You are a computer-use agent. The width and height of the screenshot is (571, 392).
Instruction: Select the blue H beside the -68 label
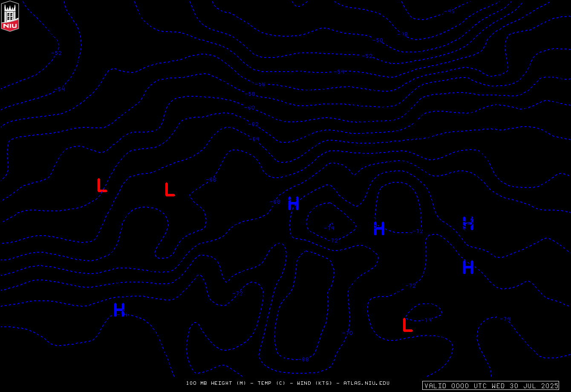[x=294, y=203]
